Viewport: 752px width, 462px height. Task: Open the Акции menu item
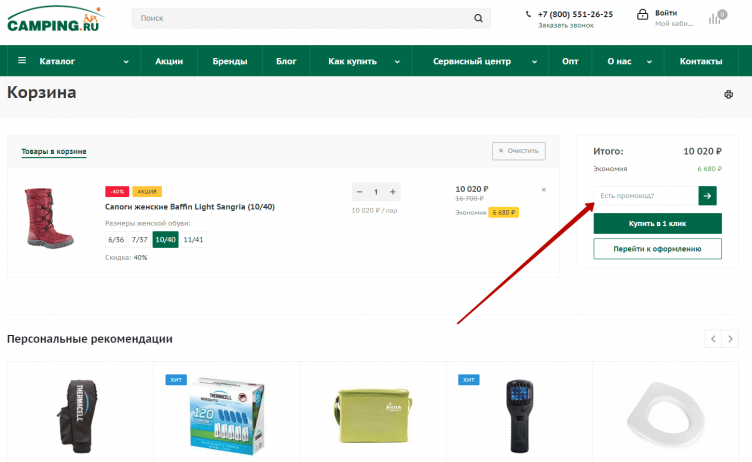point(169,61)
